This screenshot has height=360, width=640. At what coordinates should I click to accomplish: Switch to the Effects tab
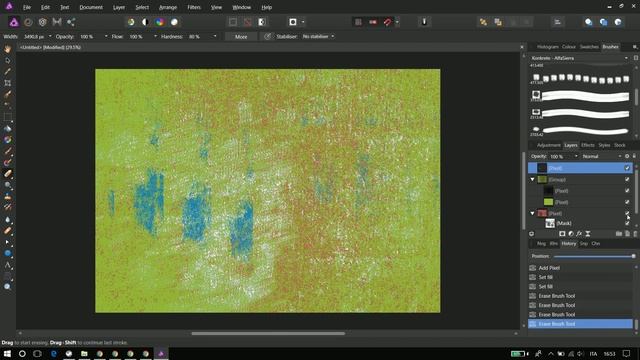(x=588, y=145)
